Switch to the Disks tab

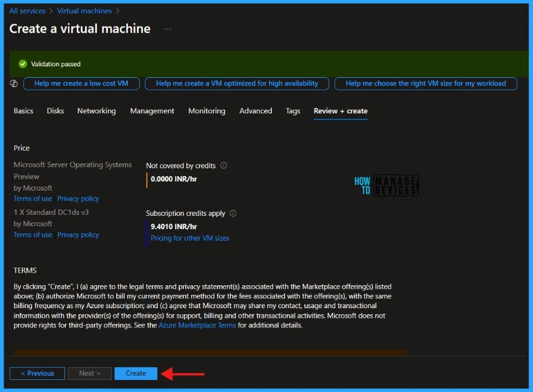coord(55,111)
